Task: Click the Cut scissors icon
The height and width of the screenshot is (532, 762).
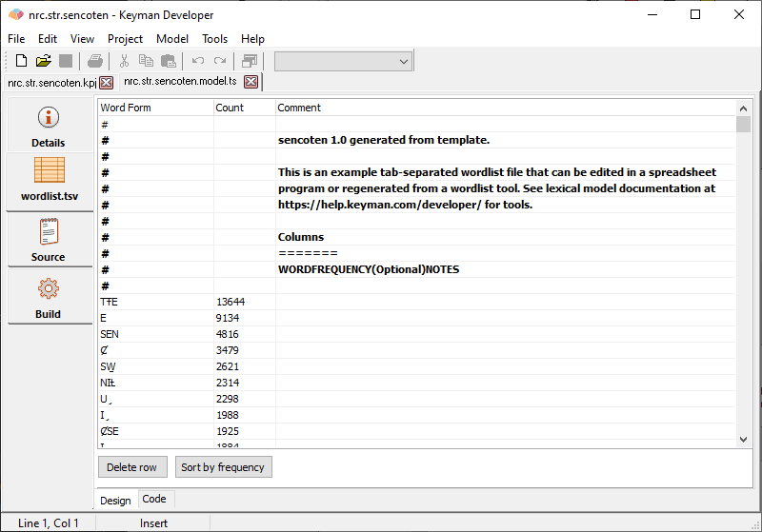Action: pos(125,61)
